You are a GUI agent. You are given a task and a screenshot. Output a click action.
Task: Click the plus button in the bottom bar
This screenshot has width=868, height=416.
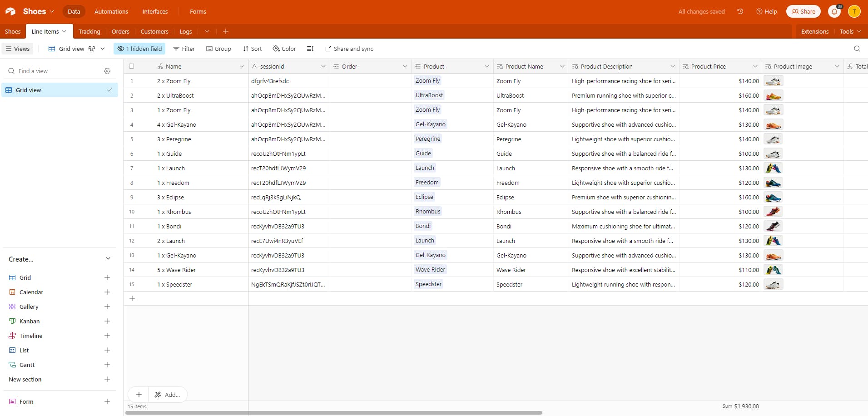(139, 395)
